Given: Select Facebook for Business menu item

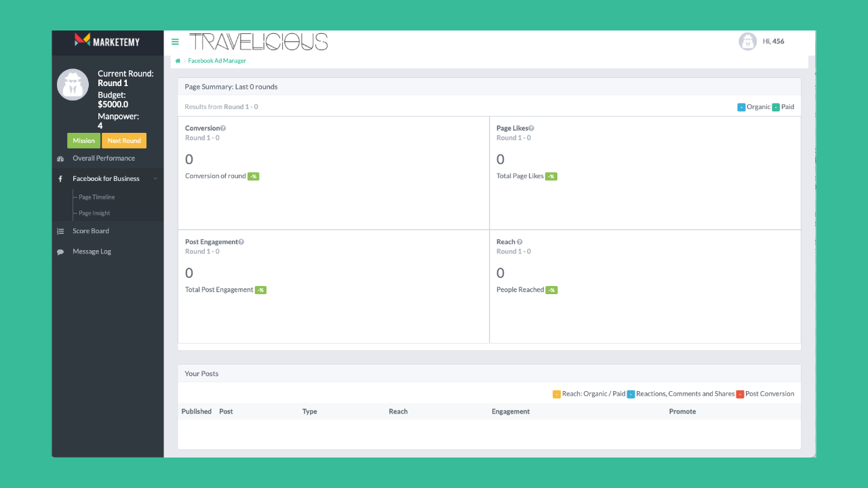Looking at the screenshot, I should point(108,179).
